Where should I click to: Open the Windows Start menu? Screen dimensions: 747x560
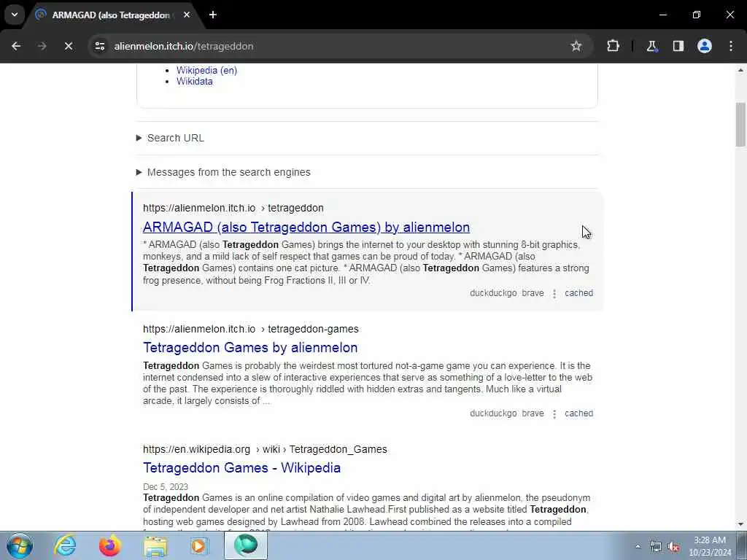coord(19,545)
